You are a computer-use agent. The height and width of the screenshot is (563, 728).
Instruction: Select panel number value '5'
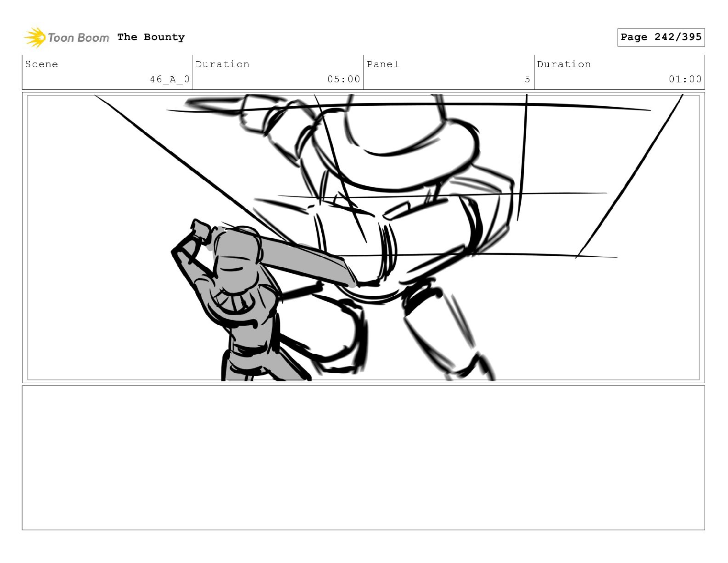(x=528, y=79)
